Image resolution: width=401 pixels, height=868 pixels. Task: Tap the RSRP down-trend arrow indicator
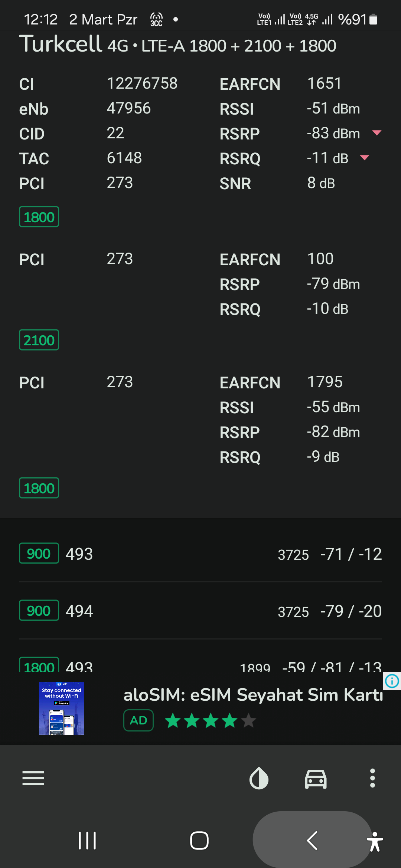tap(377, 133)
